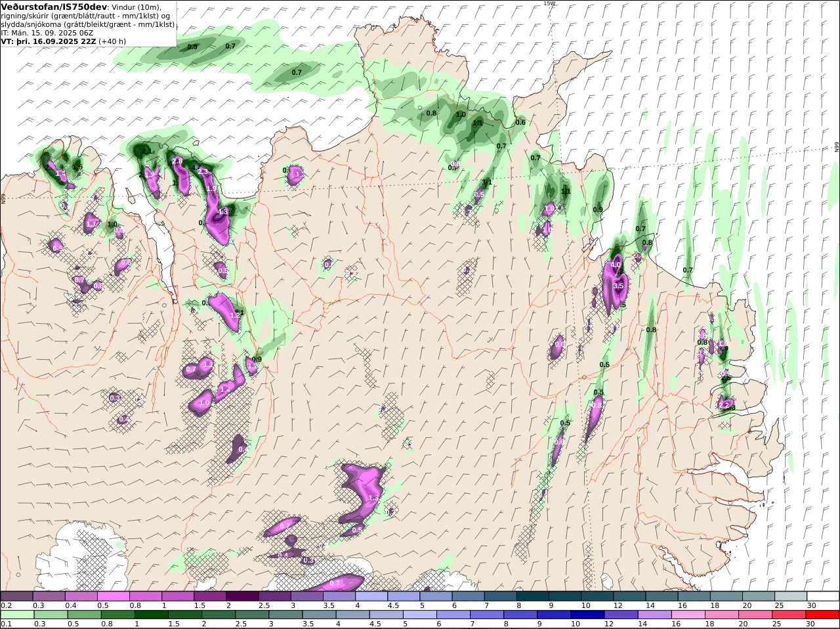Image resolution: width=840 pixels, height=629 pixels.
Task: Select the "30" label on the snow scale
Action: pos(810,605)
